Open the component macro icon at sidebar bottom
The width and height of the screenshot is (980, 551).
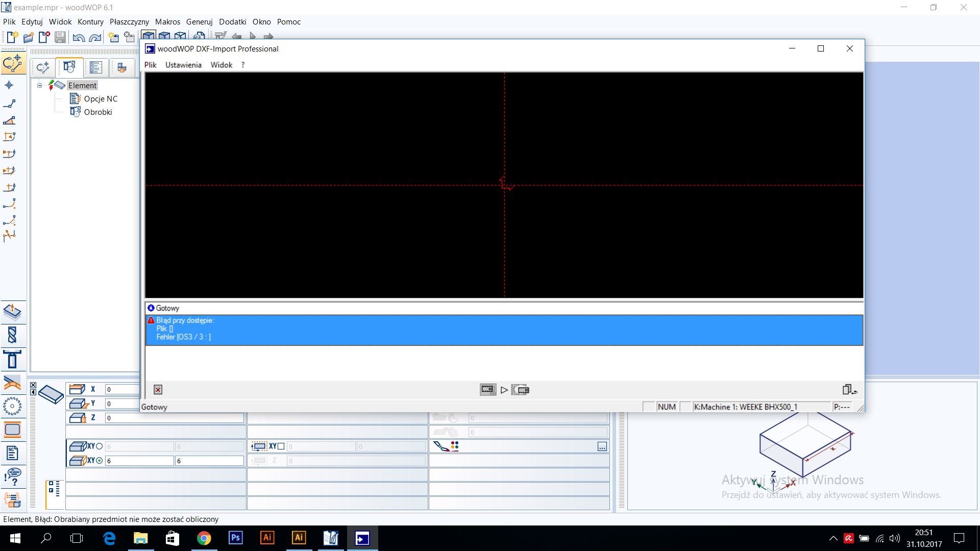tap(12, 499)
